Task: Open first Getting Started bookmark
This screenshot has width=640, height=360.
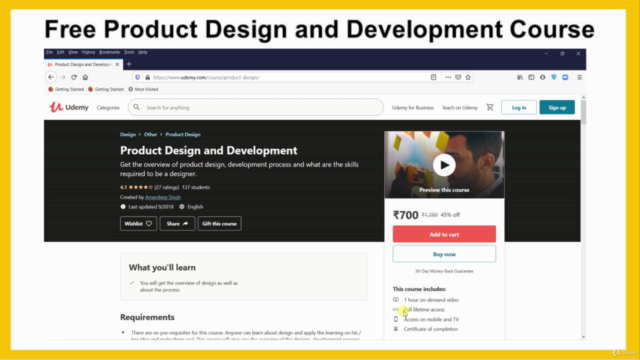Action: point(66,89)
